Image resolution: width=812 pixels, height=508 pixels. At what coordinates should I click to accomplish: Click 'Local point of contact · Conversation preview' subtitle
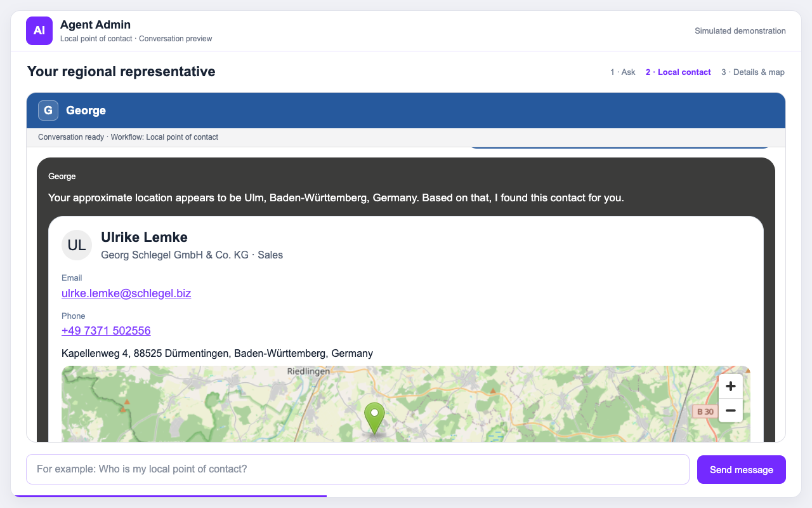tap(136, 39)
